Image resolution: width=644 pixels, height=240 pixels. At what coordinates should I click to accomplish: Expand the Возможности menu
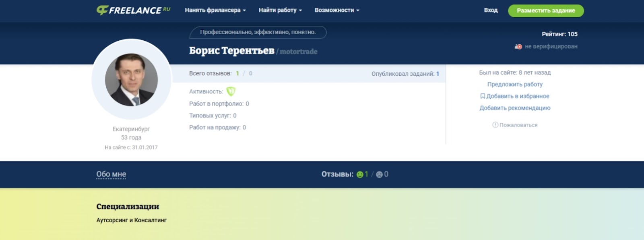[337, 10]
